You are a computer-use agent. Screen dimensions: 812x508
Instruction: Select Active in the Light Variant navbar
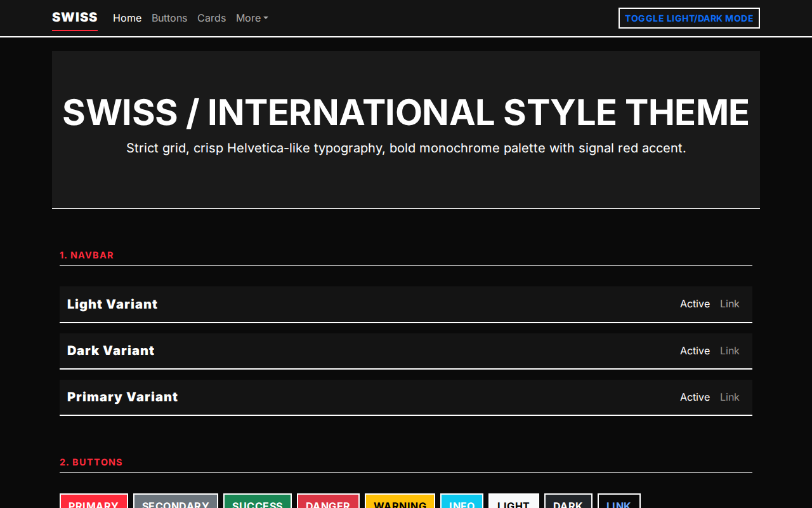[x=695, y=304]
